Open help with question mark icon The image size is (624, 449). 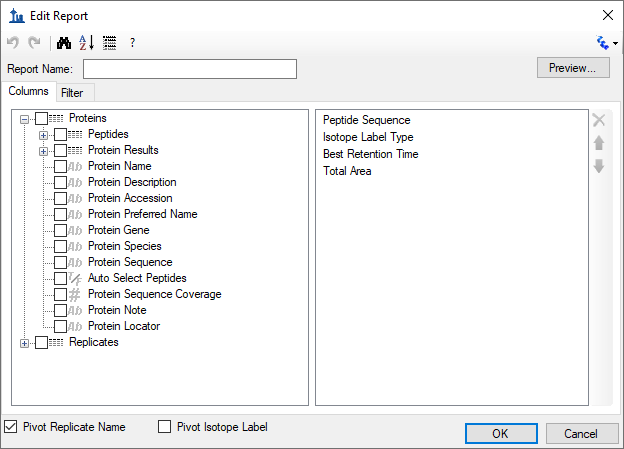pyautogui.click(x=133, y=43)
